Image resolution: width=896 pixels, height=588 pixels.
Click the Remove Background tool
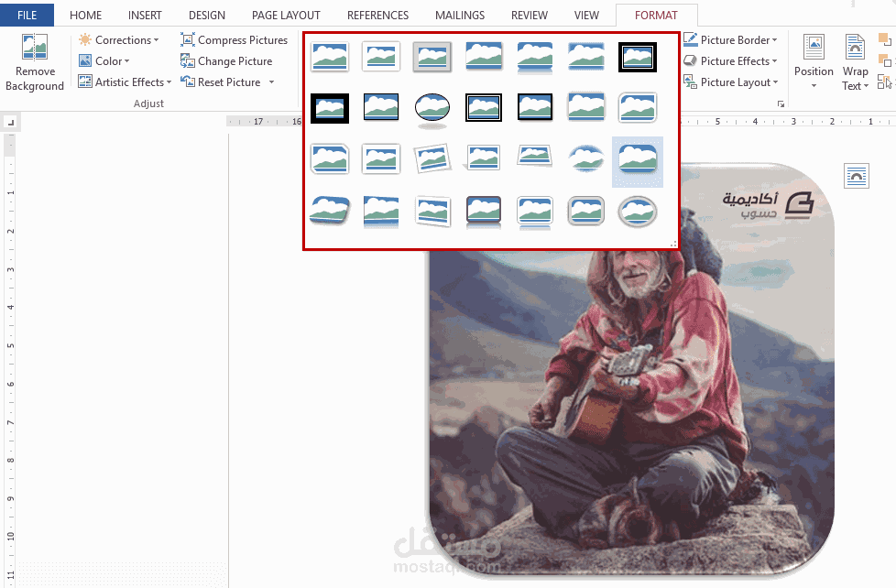click(34, 62)
